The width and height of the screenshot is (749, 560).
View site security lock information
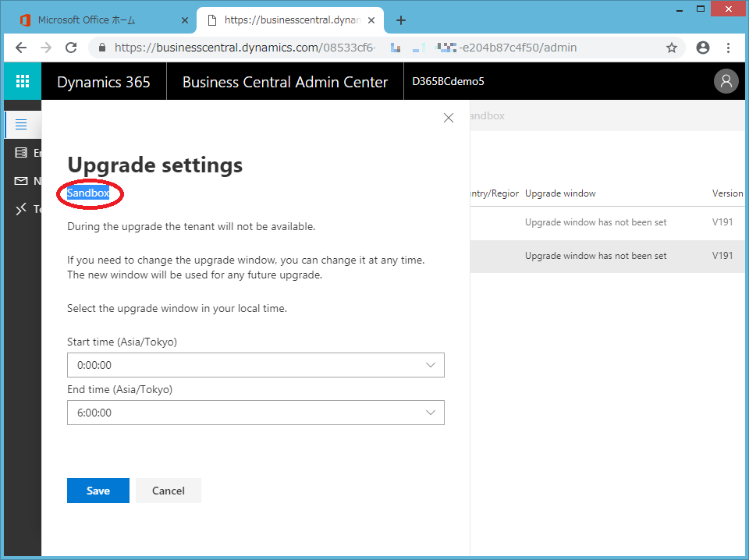pos(101,48)
